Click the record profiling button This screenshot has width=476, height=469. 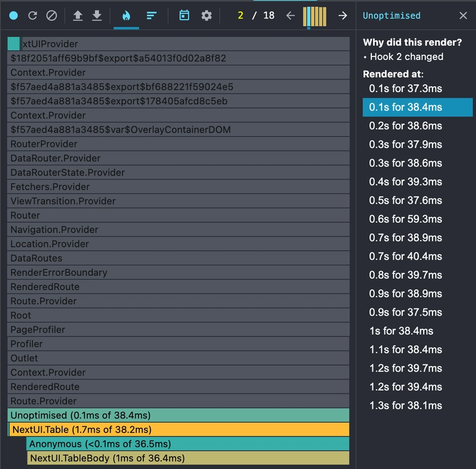point(14,15)
